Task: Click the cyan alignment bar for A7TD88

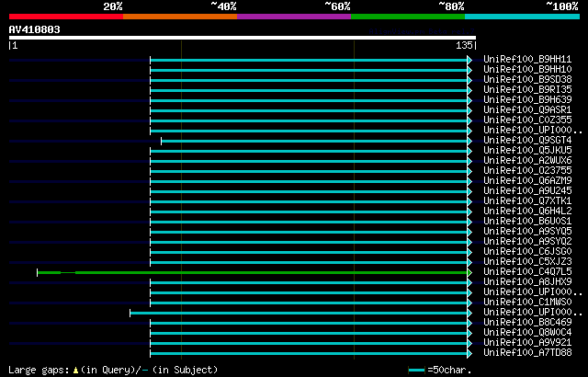Action: tap(309, 354)
